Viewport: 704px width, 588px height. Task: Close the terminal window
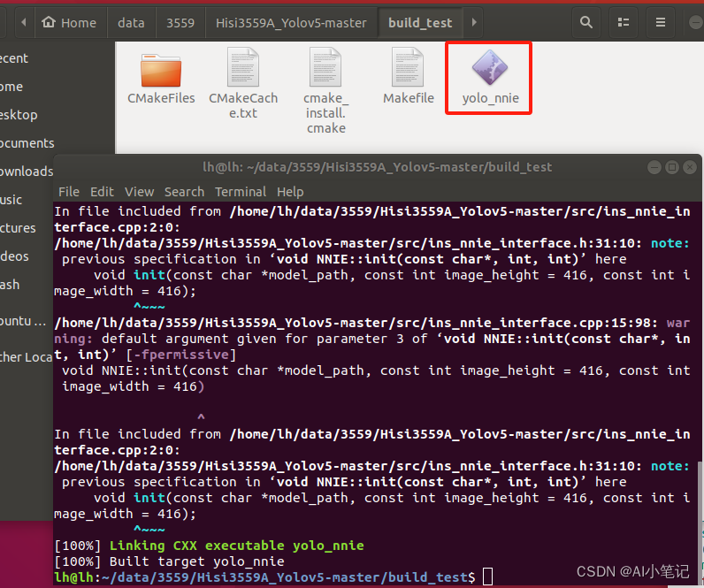click(x=690, y=167)
